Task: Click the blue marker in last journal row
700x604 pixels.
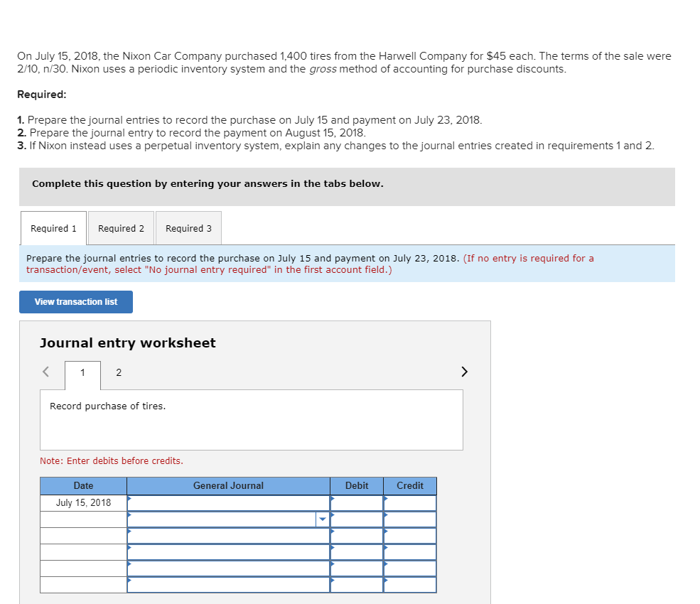Action: pos(128,582)
